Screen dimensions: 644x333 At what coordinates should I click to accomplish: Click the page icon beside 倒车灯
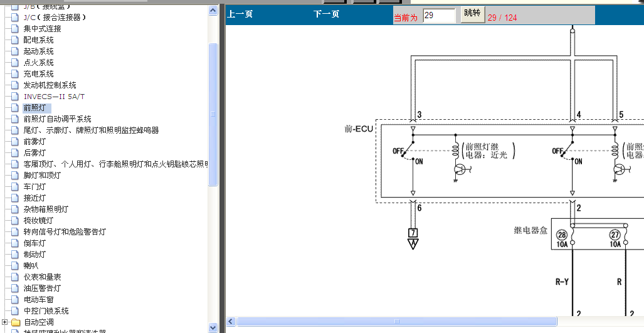15,243
